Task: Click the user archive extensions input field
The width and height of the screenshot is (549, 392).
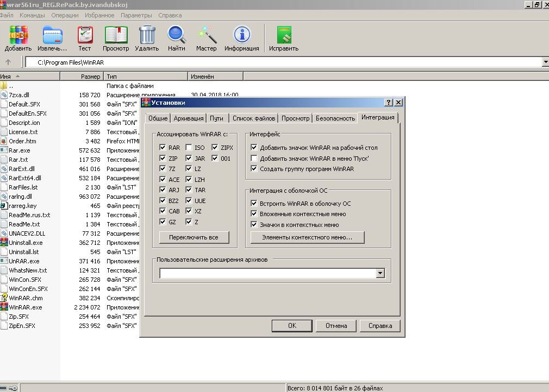Action: pyautogui.click(x=268, y=273)
